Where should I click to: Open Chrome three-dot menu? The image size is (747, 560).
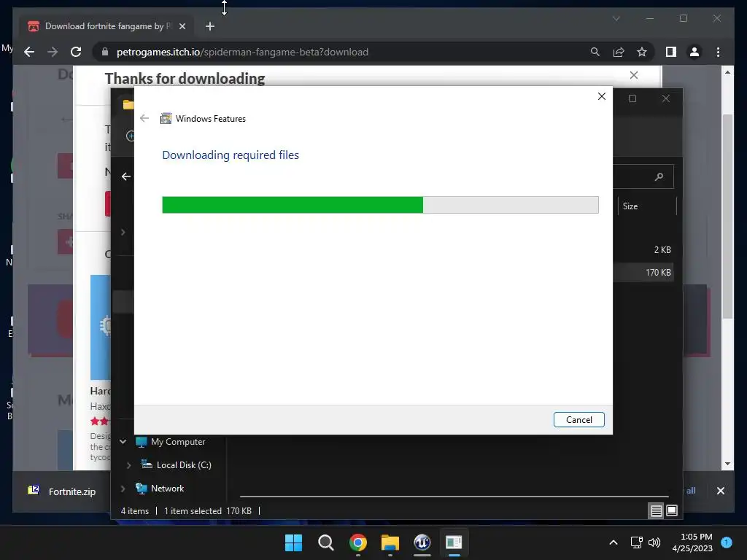(718, 52)
